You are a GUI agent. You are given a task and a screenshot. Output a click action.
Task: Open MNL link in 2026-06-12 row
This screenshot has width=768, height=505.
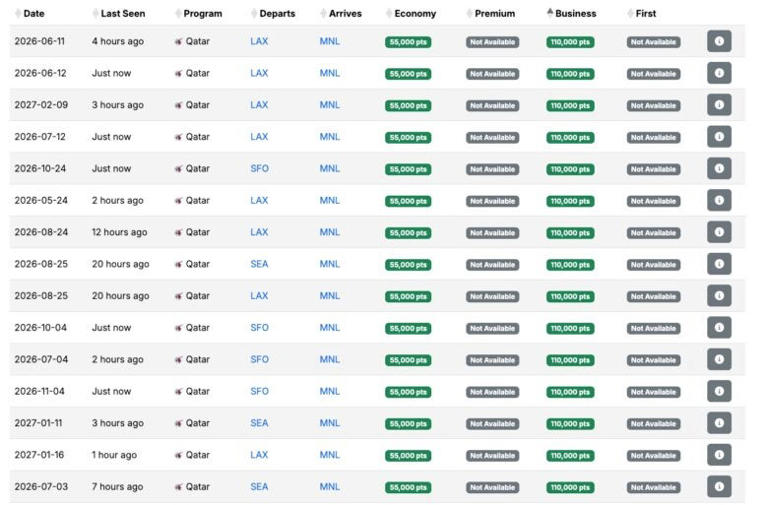330,73
